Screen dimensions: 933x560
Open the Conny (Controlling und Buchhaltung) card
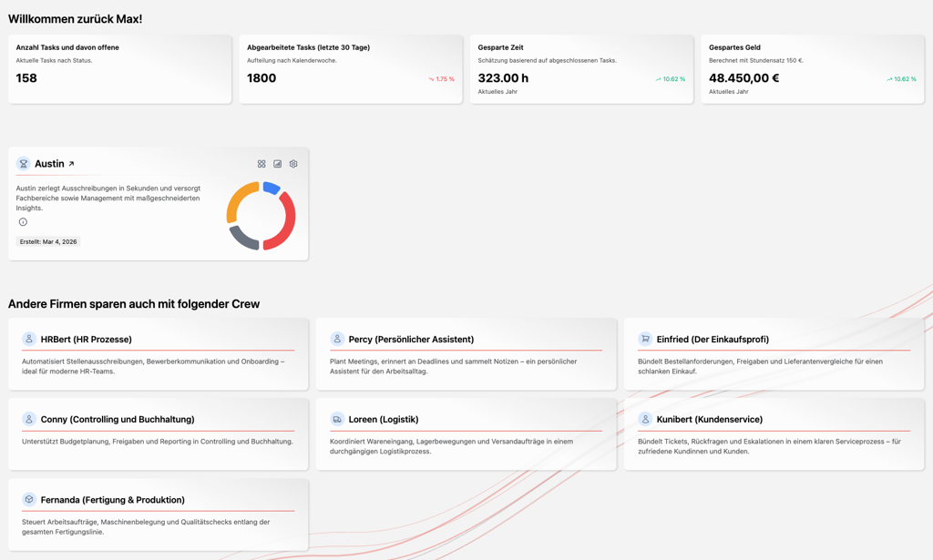[x=158, y=434]
